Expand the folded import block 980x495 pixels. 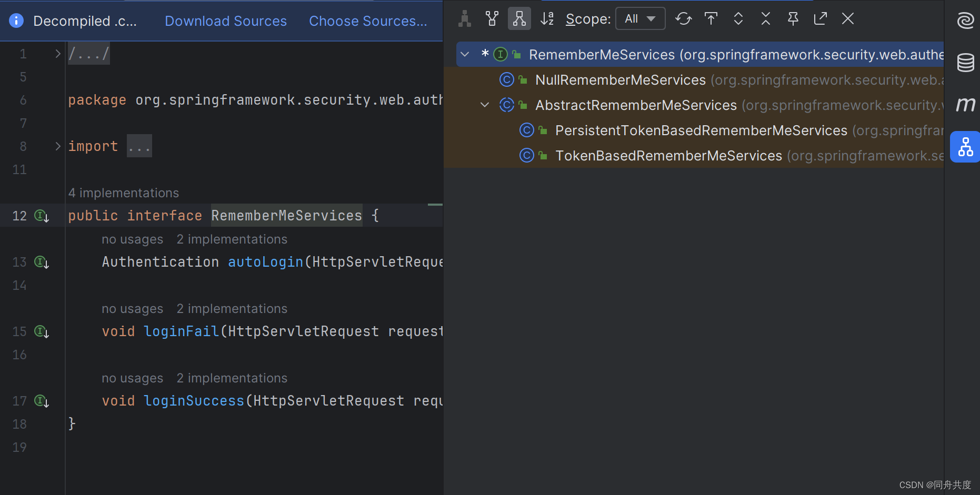point(58,146)
